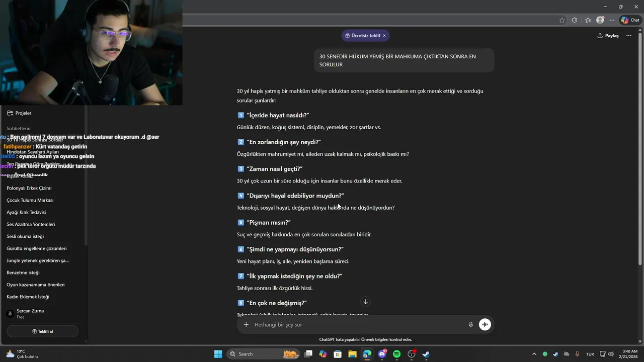Open 'Jungle yetenek gerektiren şa...' chat
The image size is (644, 362).
[38, 260]
